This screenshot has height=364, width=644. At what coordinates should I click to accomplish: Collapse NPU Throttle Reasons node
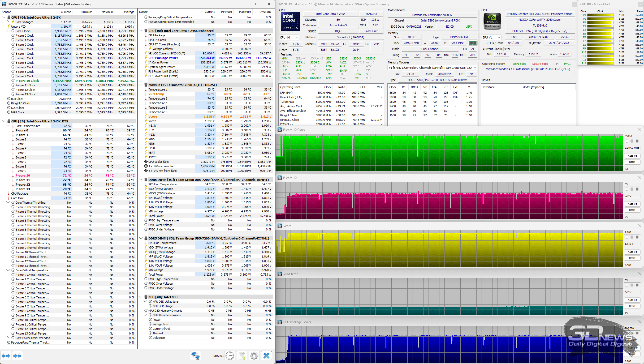[145, 315]
